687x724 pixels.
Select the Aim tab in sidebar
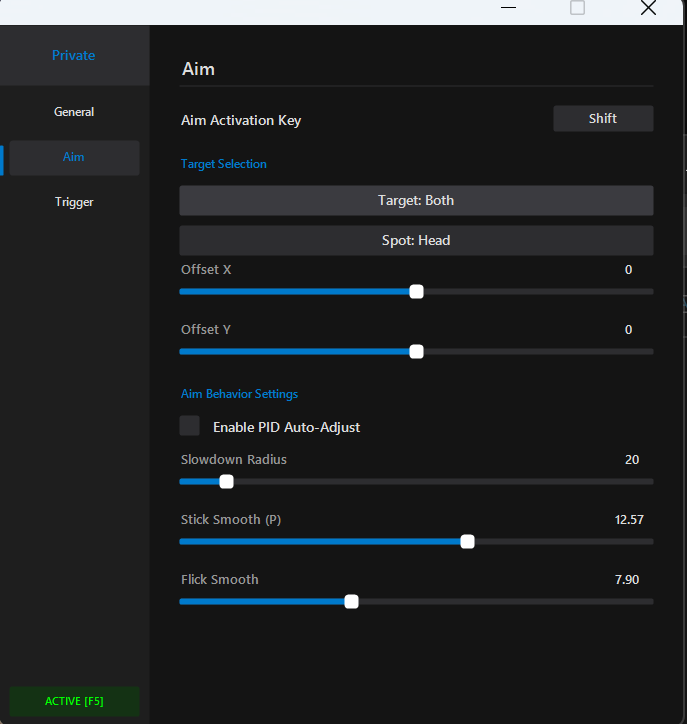click(x=74, y=158)
